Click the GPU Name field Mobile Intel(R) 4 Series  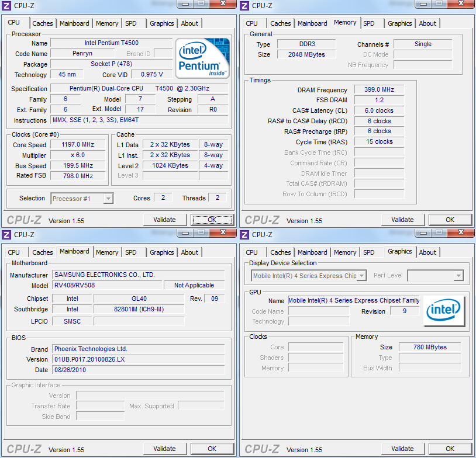pos(354,300)
